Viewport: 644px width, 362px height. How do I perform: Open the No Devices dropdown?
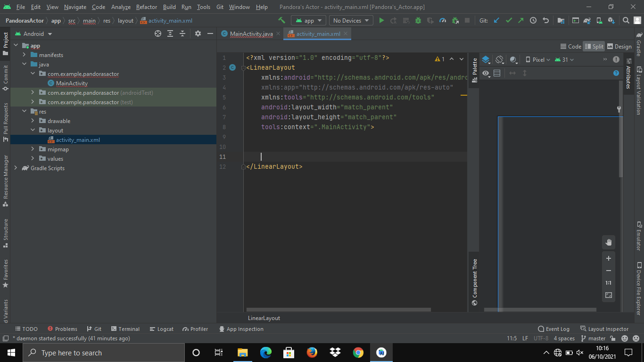click(349, 21)
